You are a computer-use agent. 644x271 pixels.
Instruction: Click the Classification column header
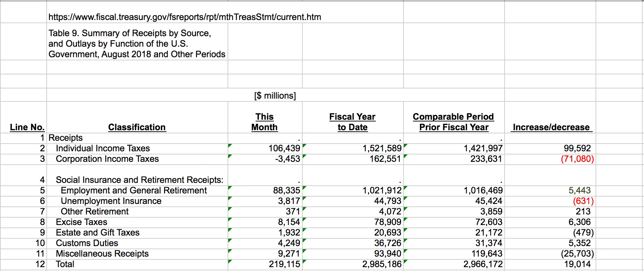(x=137, y=127)
